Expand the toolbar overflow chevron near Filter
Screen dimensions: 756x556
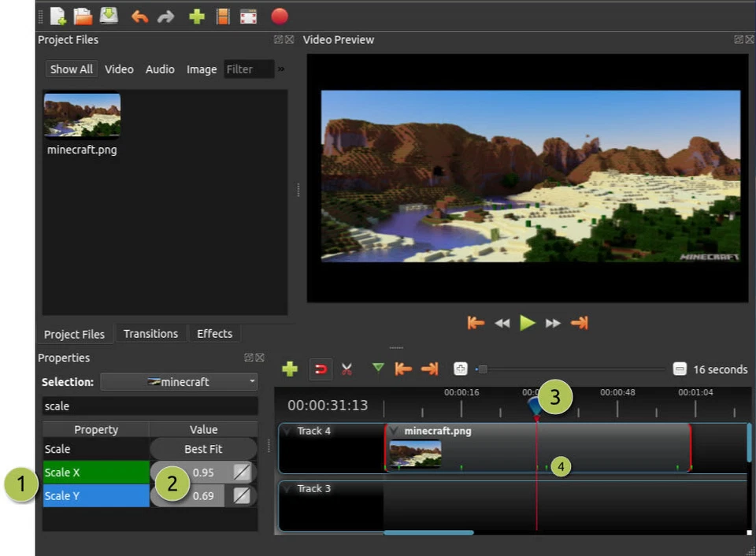point(280,69)
